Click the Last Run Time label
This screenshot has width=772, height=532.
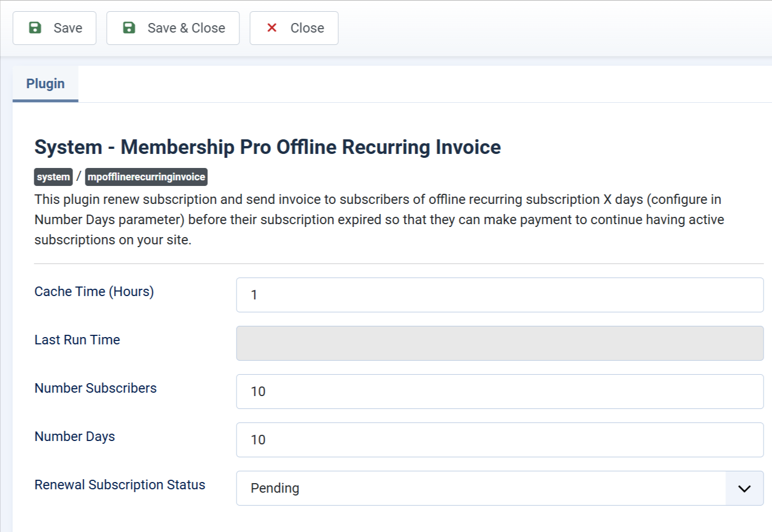[x=77, y=340]
